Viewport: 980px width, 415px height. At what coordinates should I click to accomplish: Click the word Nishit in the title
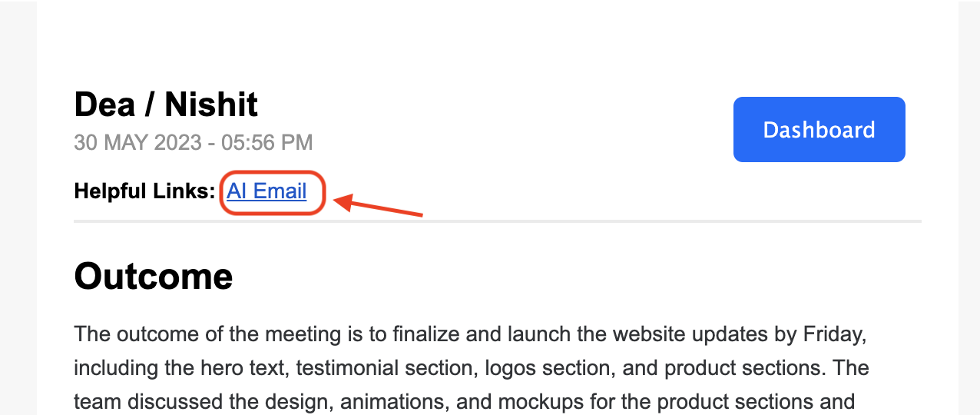pyautogui.click(x=211, y=105)
